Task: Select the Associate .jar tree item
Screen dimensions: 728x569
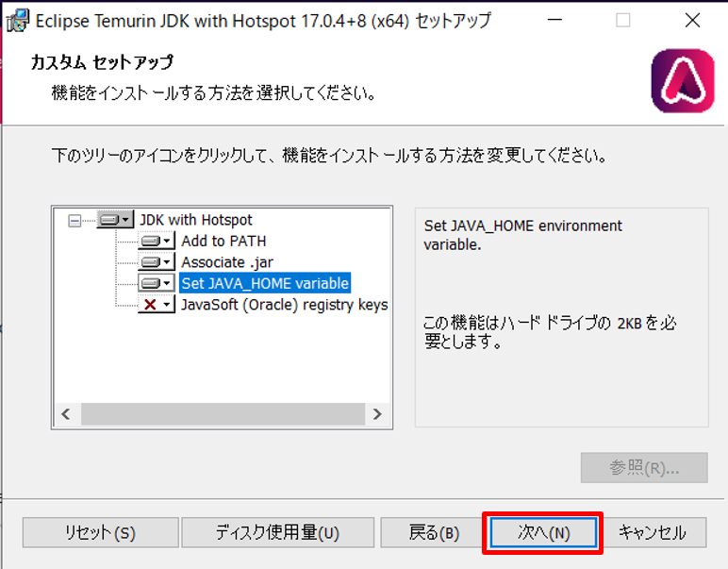Action: tap(227, 262)
